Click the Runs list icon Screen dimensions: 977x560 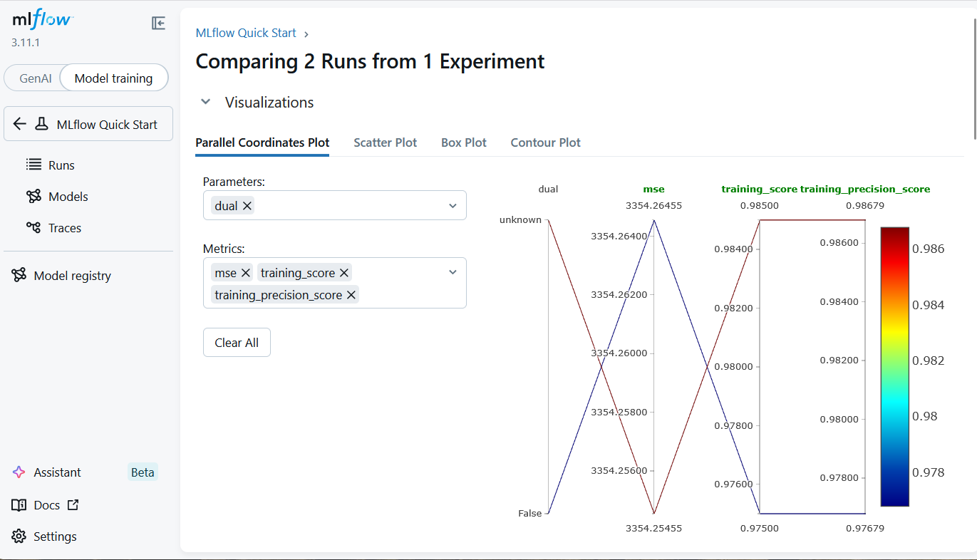point(33,165)
